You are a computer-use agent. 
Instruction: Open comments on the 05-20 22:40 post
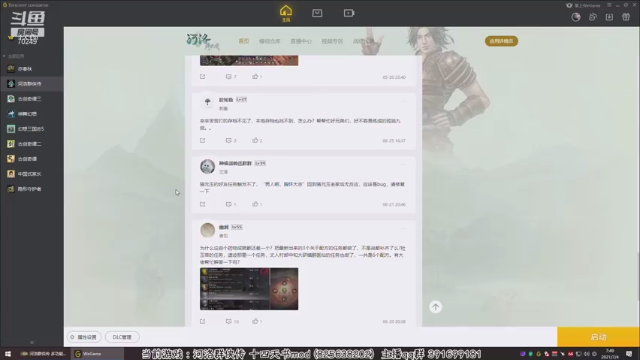pos(231,77)
